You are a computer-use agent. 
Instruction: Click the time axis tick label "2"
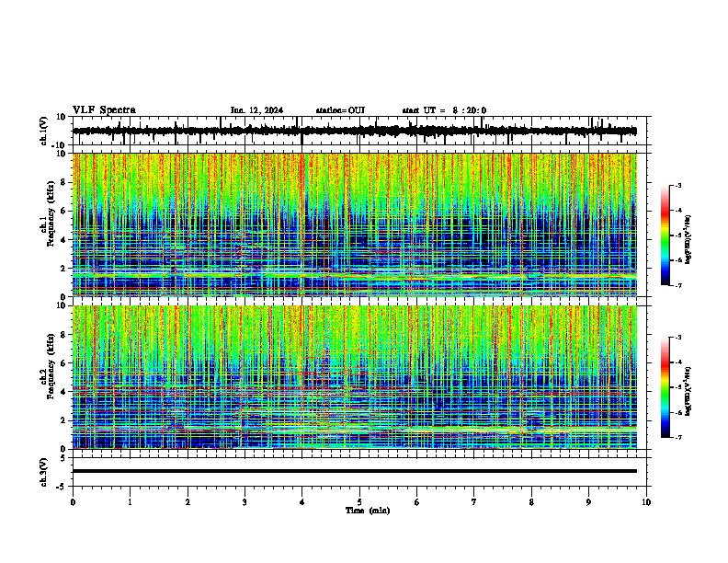(188, 502)
